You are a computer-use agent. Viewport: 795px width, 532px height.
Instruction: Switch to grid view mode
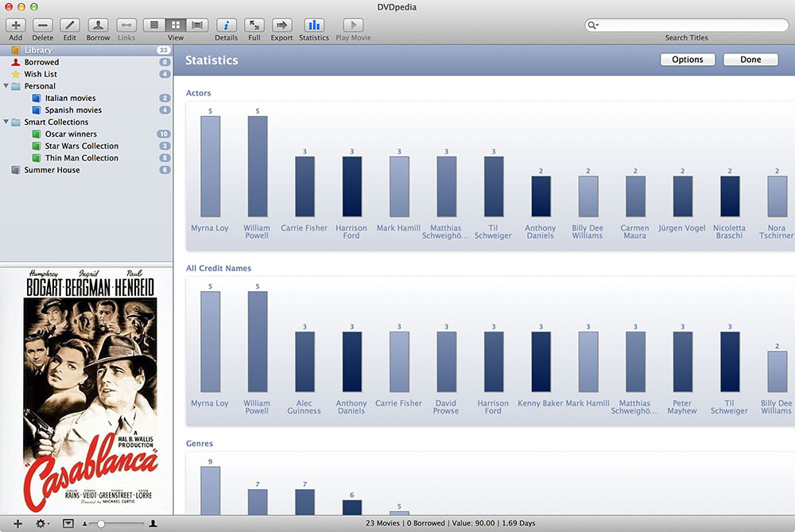176,25
